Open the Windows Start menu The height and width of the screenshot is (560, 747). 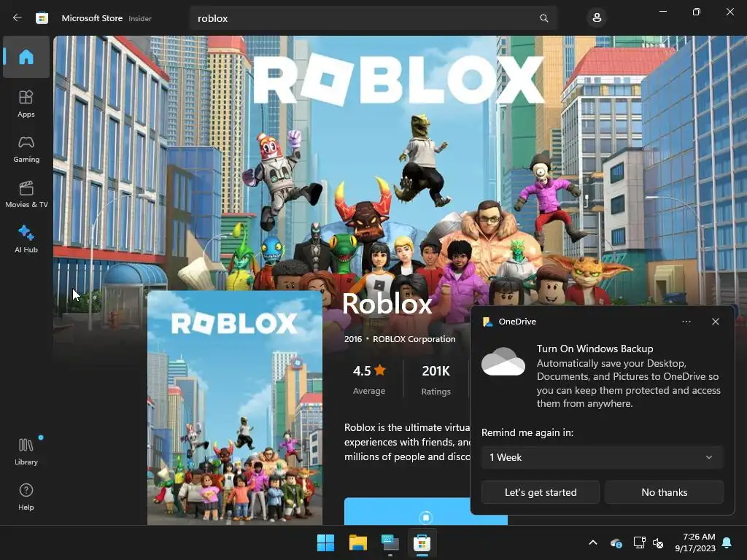(325, 542)
